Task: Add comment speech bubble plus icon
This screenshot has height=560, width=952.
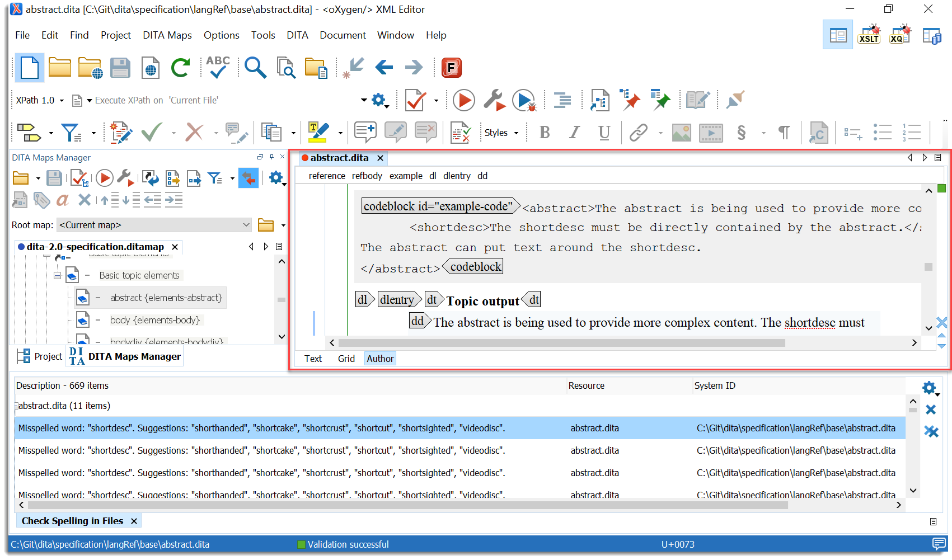Action: pos(365,133)
